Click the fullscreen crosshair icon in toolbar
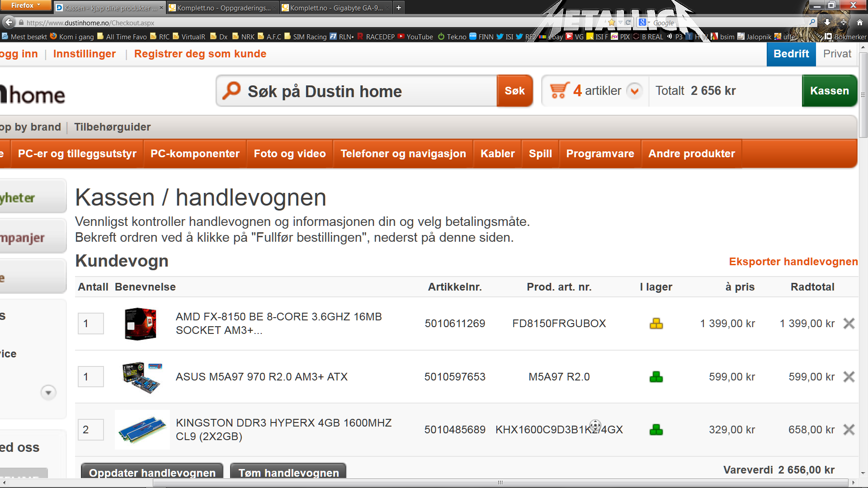Screen dimensions: 868x488 [x=844, y=22]
